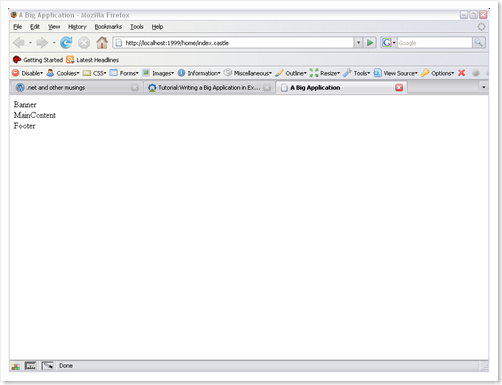
Task: Switch to the .net and other musings tab
Action: [x=76, y=88]
